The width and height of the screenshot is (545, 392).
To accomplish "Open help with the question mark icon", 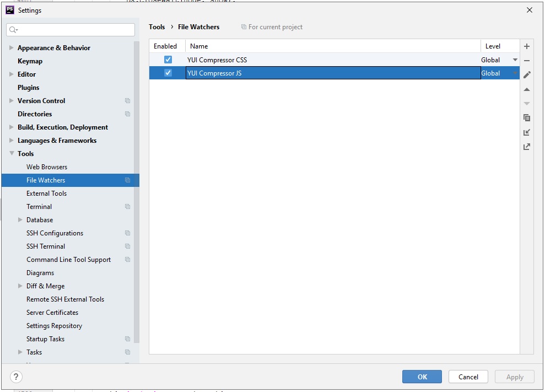I will (16, 377).
